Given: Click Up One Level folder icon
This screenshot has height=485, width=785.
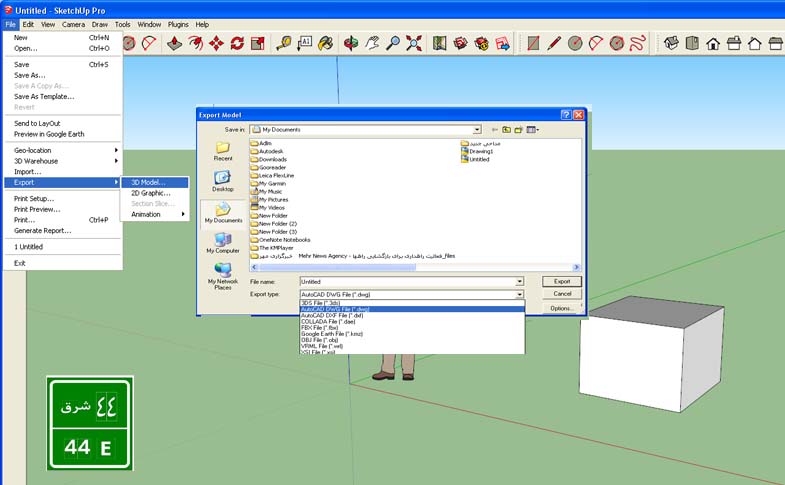Looking at the screenshot, I should tap(507, 129).
